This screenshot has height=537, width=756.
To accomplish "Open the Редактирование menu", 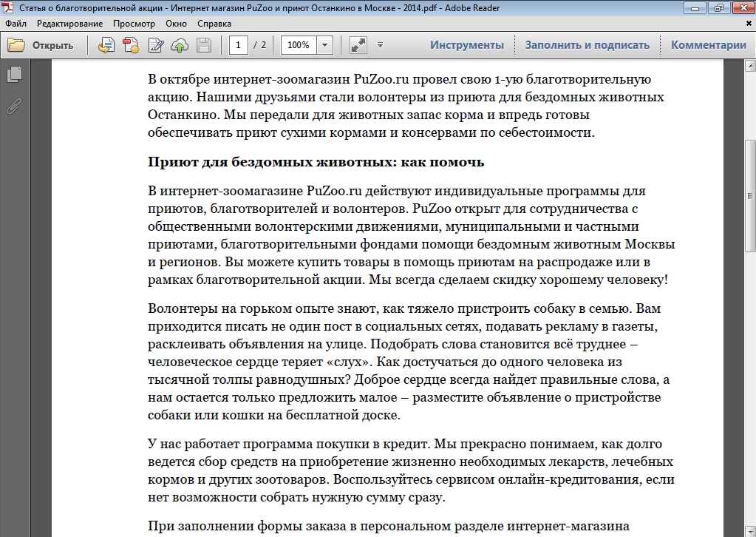I will pos(70,24).
